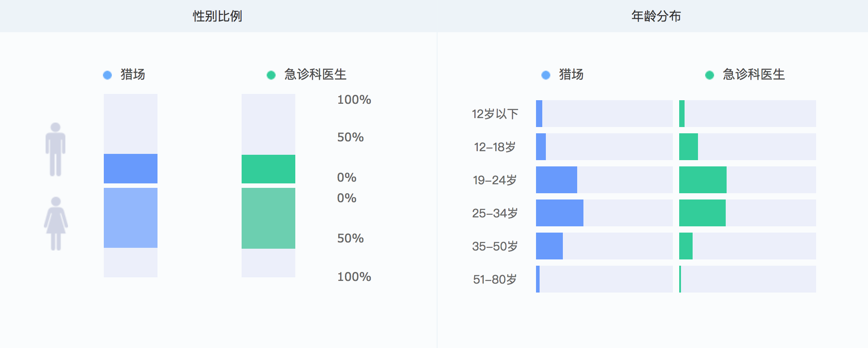868x348 pixels.
Task: Click the 19–24岁 age label
Action: (495, 180)
